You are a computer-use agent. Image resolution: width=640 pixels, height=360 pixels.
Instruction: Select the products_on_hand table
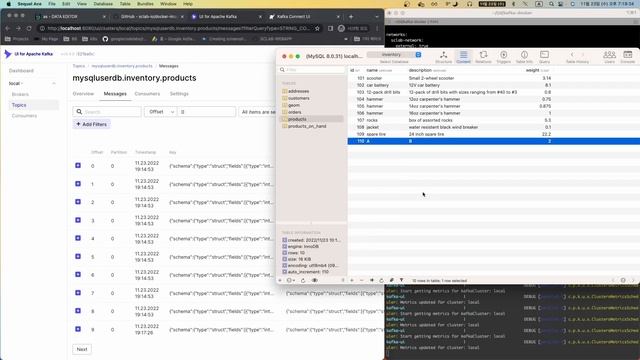pyautogui.click(x=307, y=126)
